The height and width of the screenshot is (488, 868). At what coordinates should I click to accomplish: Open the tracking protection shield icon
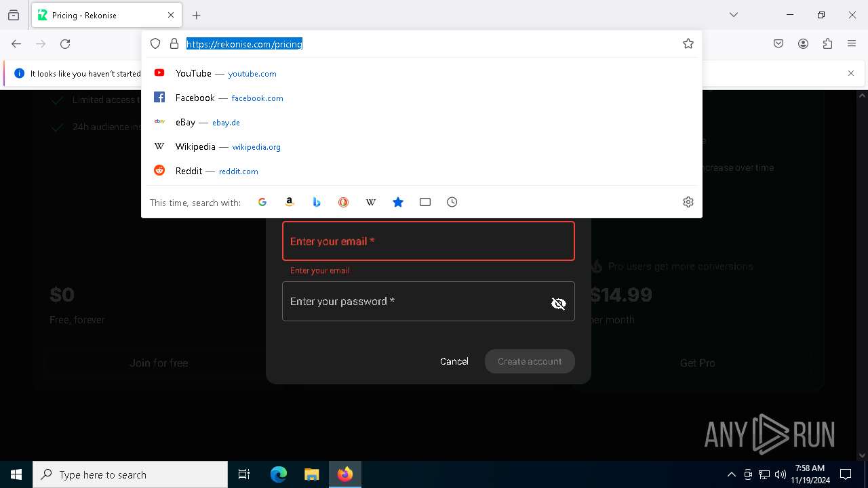[x=155, y=43]
